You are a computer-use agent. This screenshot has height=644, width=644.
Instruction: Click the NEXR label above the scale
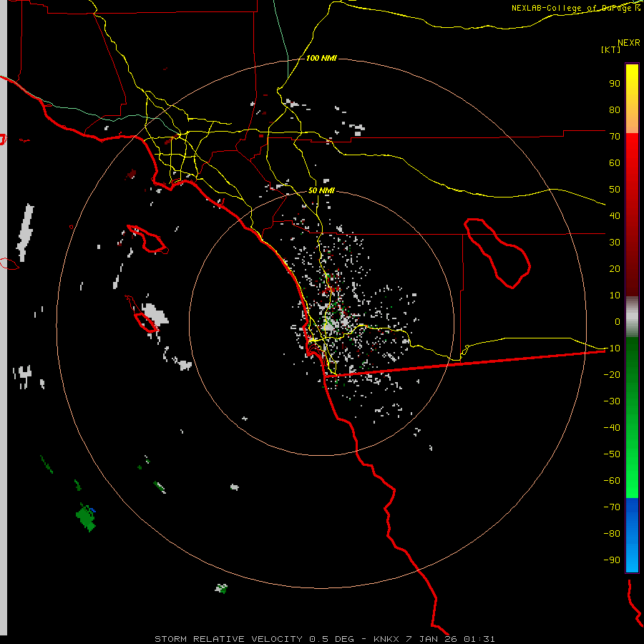629,43
